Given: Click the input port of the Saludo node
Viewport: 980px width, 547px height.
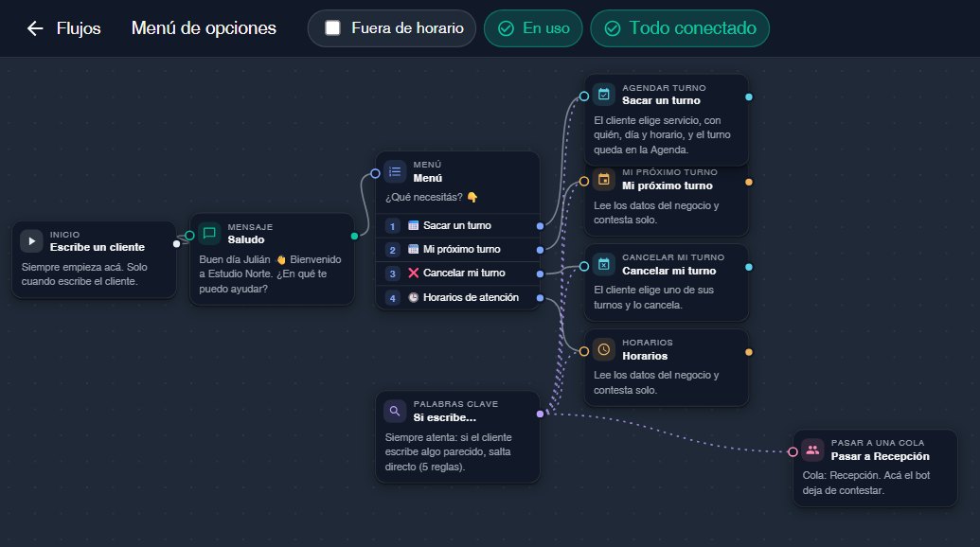Looking at the screenshot, I should coord(190,236).
